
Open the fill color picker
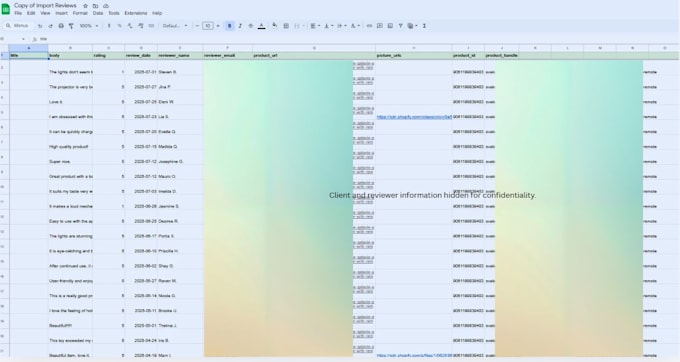(275, 26)
